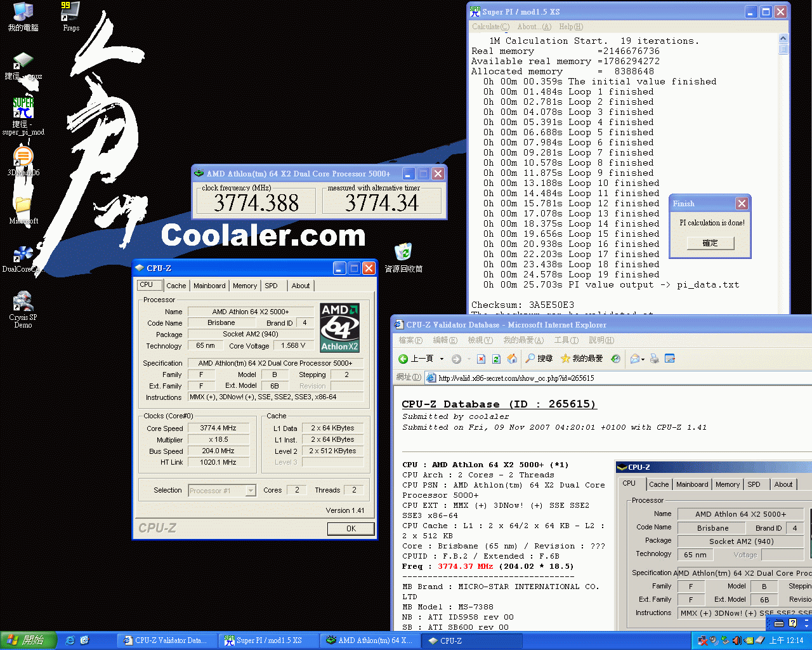Click the NVIDIA tray icon

click(749, 640)
